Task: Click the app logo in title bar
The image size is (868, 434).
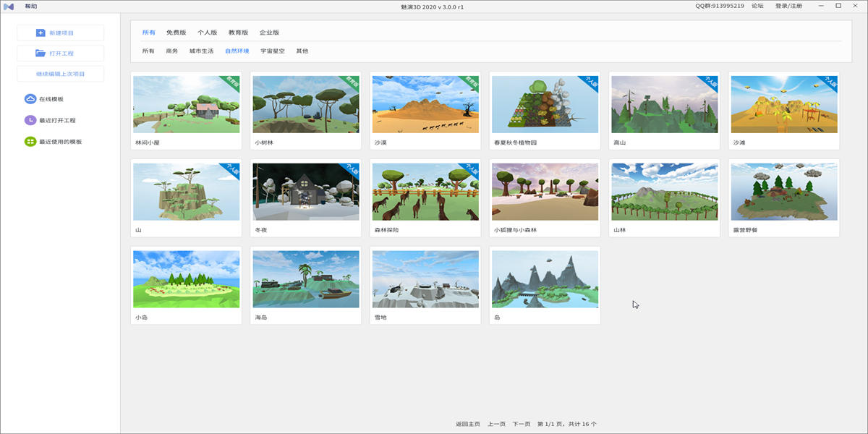Action: tap(9, 6)
